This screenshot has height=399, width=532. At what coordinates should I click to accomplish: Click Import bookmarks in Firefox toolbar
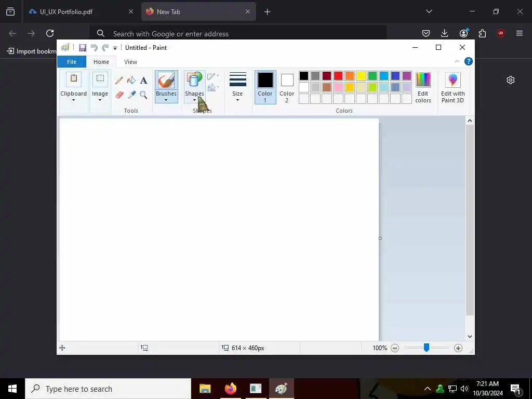(x=32, y=51)
